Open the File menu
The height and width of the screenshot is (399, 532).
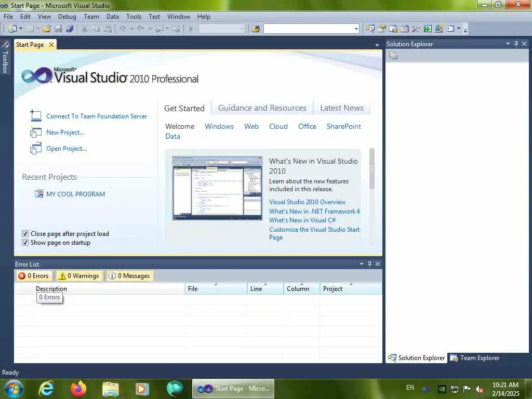coord(8,16)
